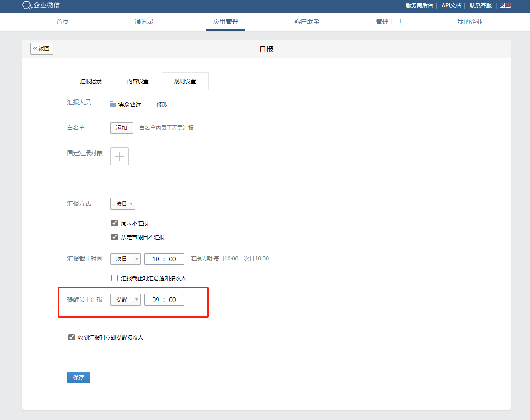
Task: Open the 按日 reporting frequency dropdown
Action: point(123,203)
